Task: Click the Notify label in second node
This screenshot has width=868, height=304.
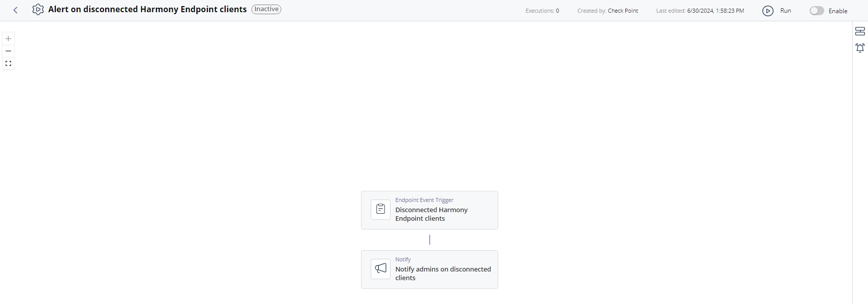Action: pyautogui.click(x=403, y=259)
